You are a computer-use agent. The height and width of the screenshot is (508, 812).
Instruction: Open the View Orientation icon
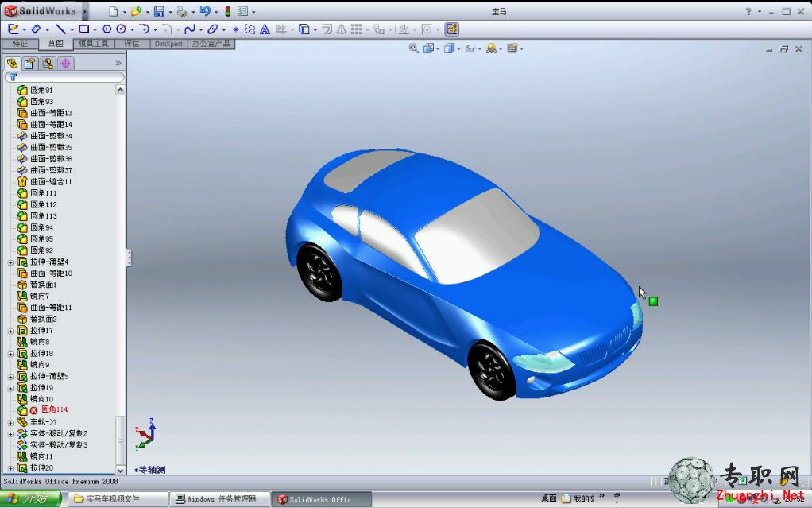click(x=428, y=48)
